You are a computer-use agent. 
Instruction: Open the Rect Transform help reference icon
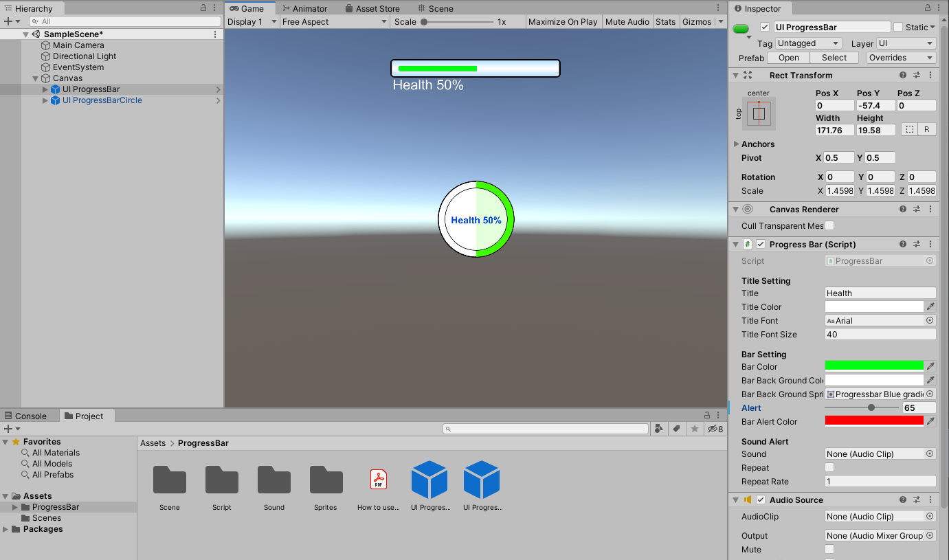tap(903, 76)
